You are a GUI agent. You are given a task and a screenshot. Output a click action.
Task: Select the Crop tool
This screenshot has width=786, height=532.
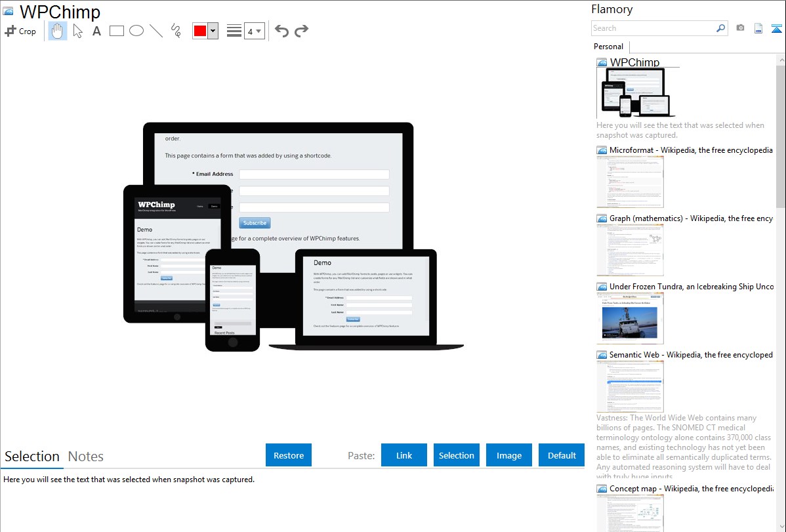click(x=20, y=31)
